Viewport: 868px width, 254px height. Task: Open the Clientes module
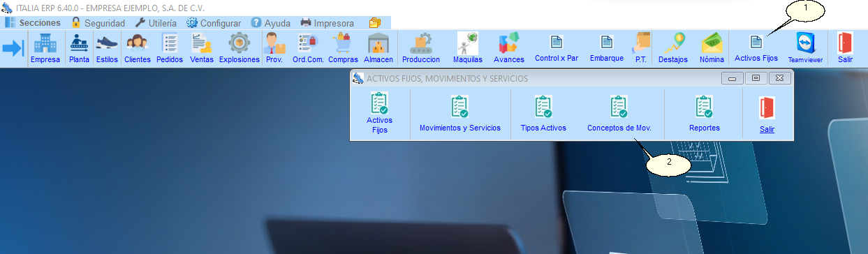tap(138, 48)
